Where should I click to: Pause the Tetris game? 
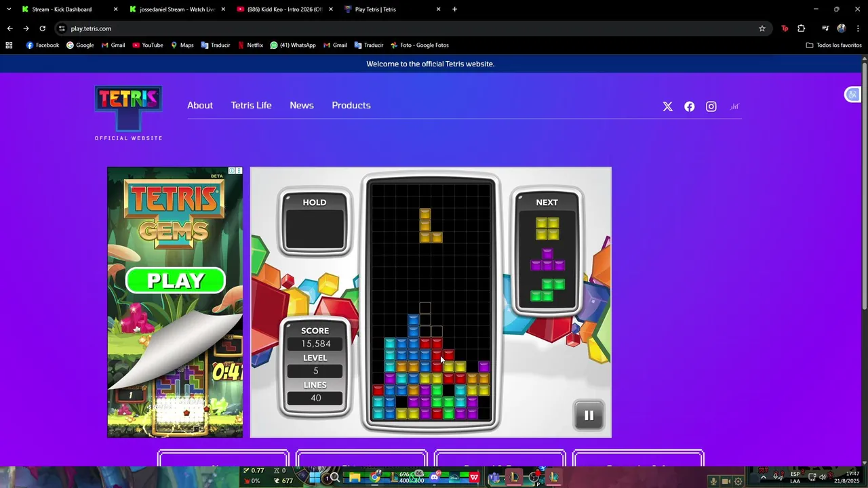589,415
